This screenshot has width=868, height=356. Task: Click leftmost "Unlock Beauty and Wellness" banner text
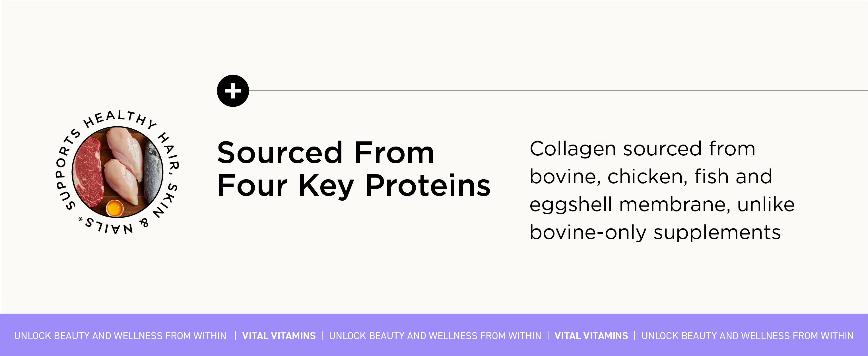120,336
